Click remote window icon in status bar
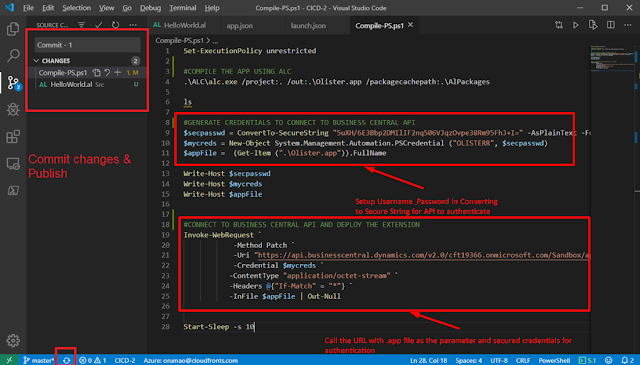 tap(9, 360)
